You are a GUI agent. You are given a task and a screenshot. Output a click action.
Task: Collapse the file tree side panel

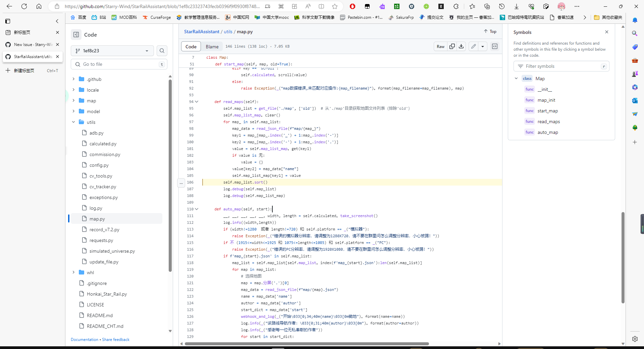tap(76, 34)
